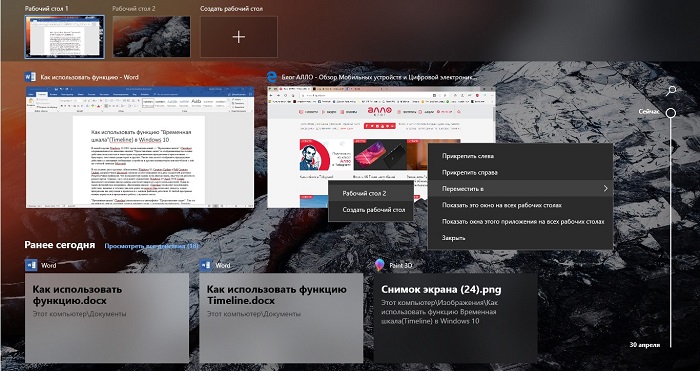
Task: Open the Снимок экрана (24).png activity card
Action: (x=455, y=318)
